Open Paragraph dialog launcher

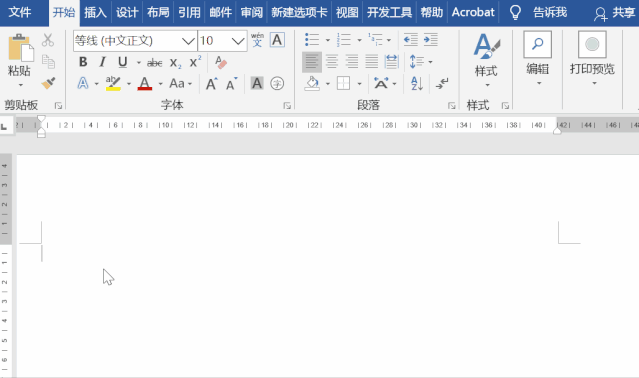452,106
